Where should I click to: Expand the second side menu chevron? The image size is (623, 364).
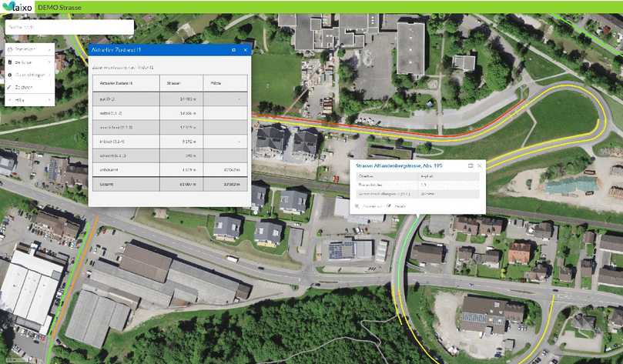[49, 61]
